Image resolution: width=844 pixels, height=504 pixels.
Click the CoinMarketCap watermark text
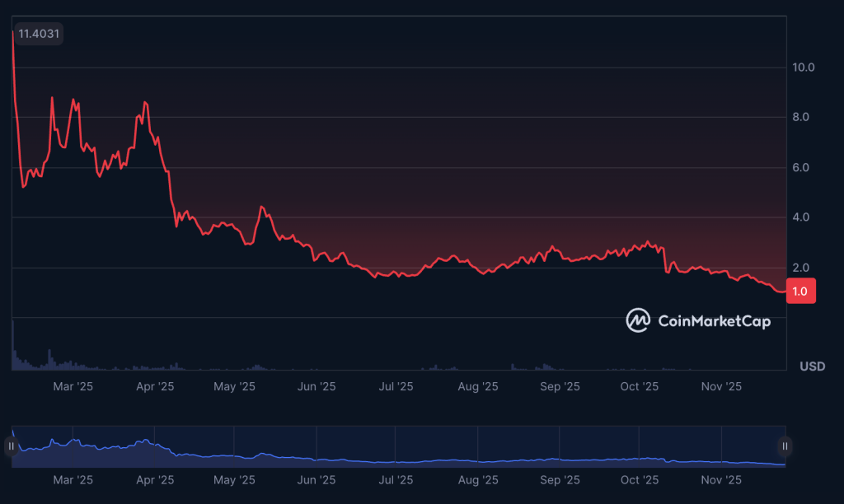[714, 322]
